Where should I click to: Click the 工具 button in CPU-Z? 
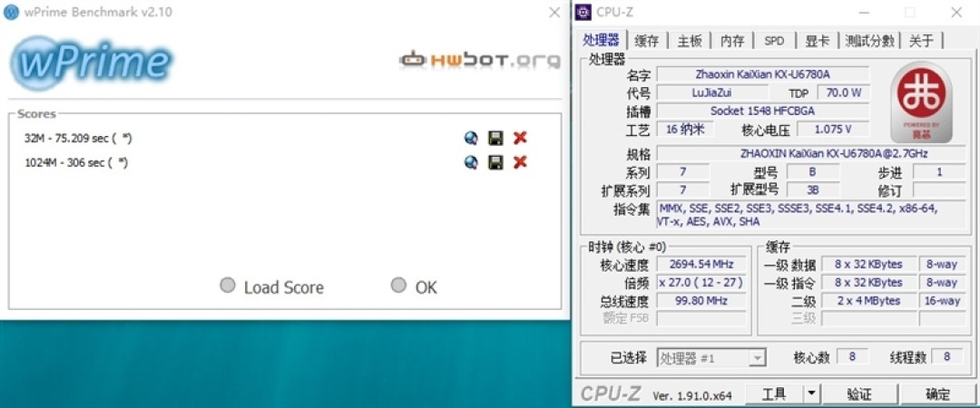tap(774, 393)
